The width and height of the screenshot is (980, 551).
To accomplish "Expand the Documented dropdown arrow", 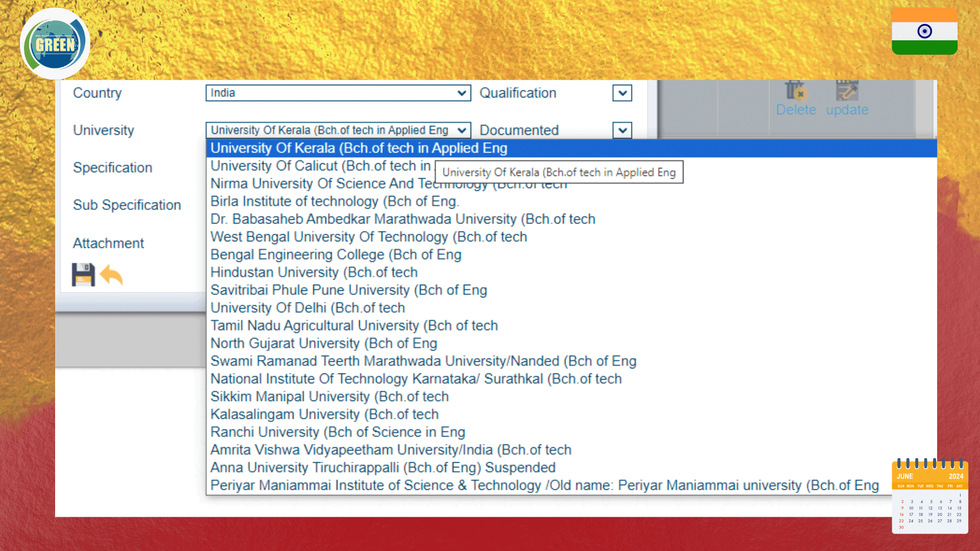I will (622, 131).
